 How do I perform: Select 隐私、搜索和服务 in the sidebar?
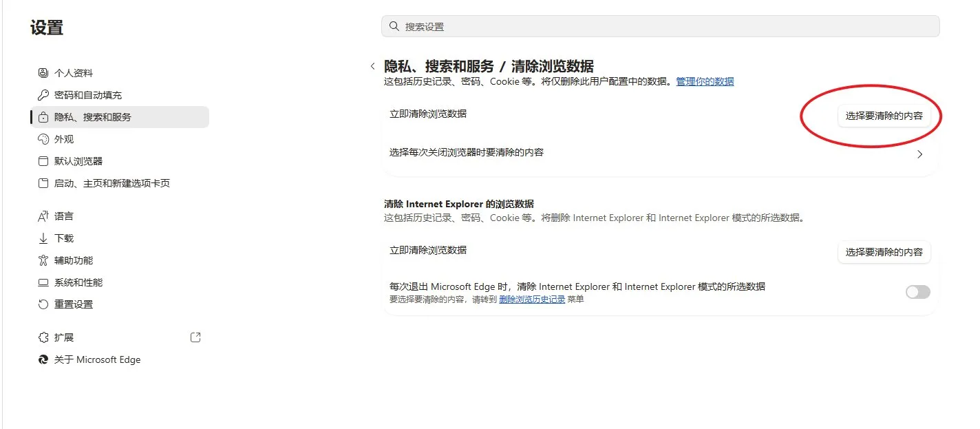(x=120, y=117)
